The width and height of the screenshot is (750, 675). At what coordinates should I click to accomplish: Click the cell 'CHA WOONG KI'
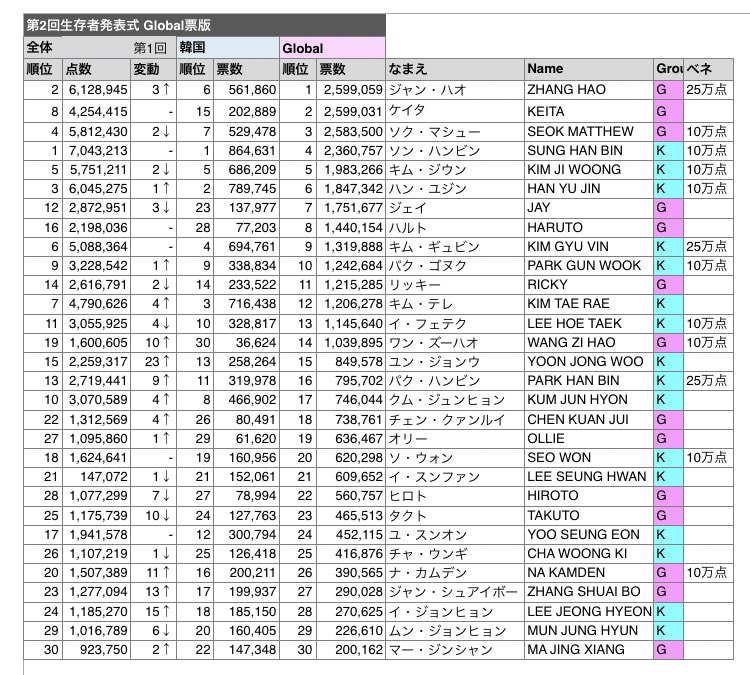(x=589, y=554)
